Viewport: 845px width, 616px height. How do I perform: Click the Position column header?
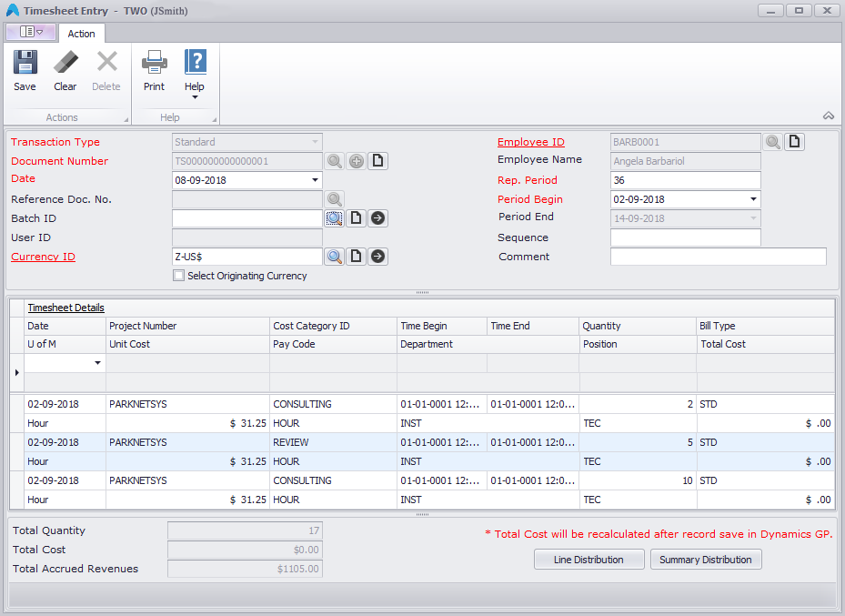click(638, 344)
